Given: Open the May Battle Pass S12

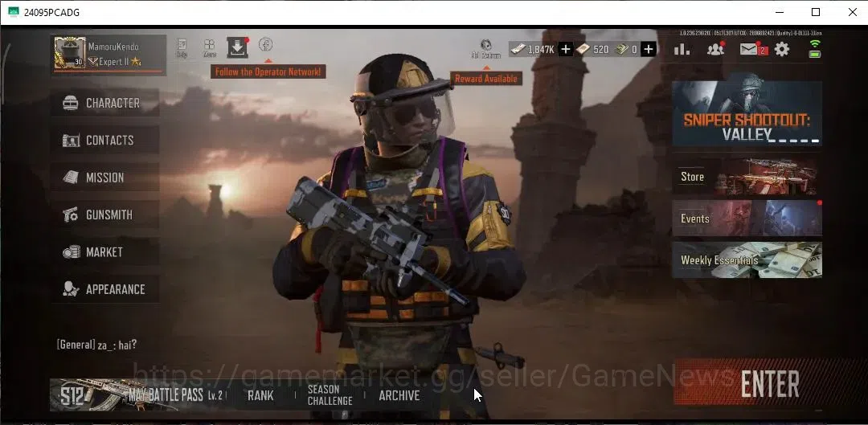Looking at the screenshot, I should (138, 395).
